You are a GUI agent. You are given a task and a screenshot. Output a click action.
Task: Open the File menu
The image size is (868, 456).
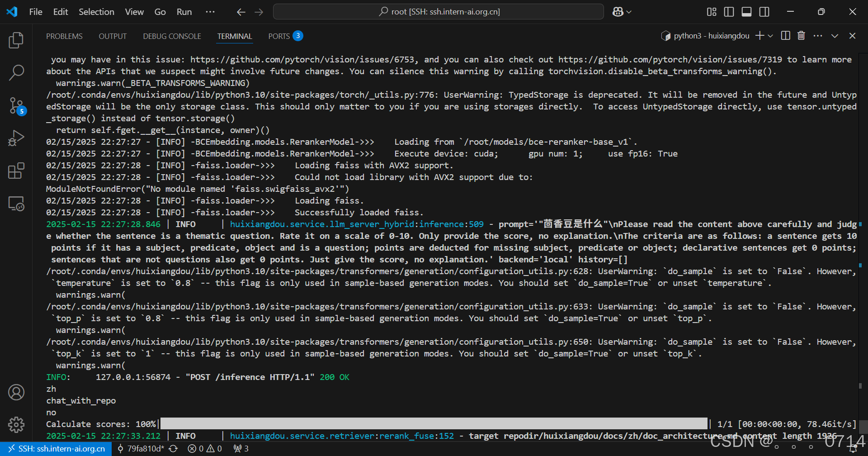click(36, 12)
